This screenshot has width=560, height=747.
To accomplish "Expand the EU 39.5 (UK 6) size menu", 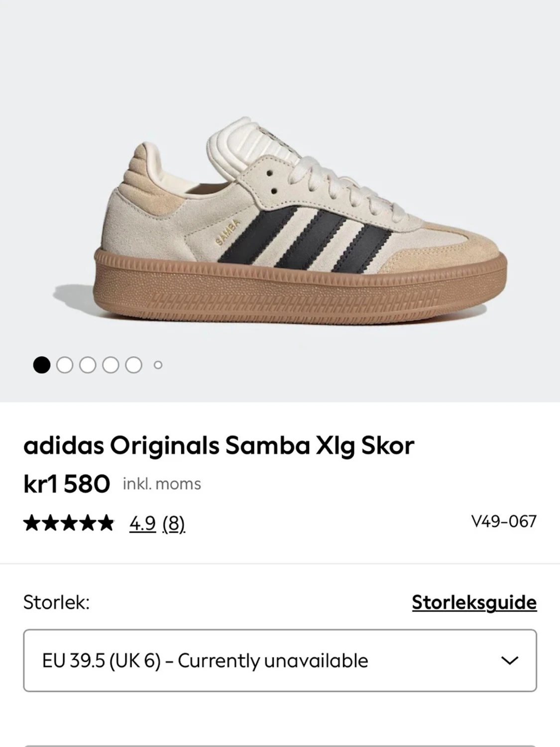I will click(280, 660).
